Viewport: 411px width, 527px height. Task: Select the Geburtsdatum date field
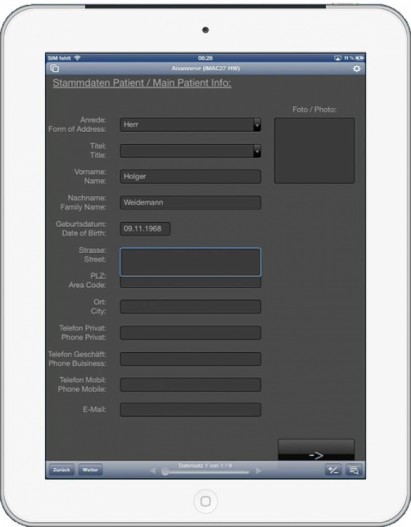click(145, 229)
